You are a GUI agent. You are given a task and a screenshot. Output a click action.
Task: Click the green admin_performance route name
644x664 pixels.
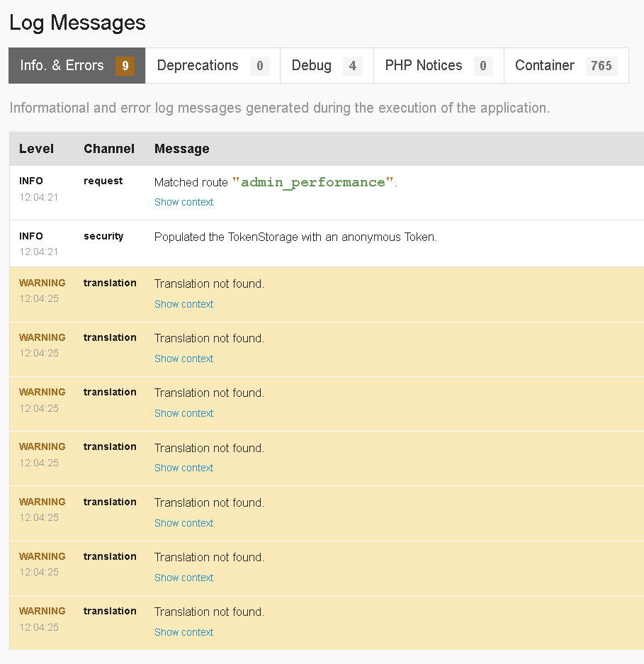(313, 183)
